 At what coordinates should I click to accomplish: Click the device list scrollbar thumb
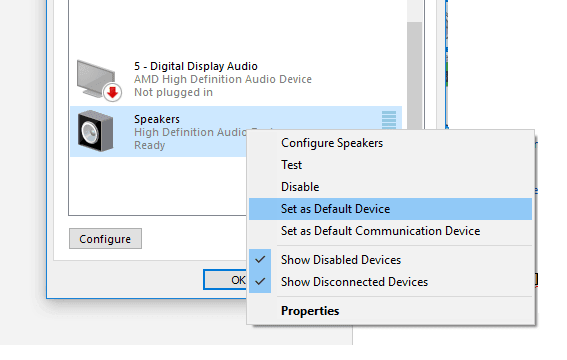414,76
